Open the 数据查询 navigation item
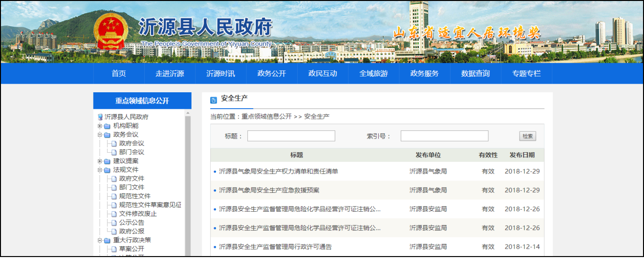 click(x=475, y=73)
